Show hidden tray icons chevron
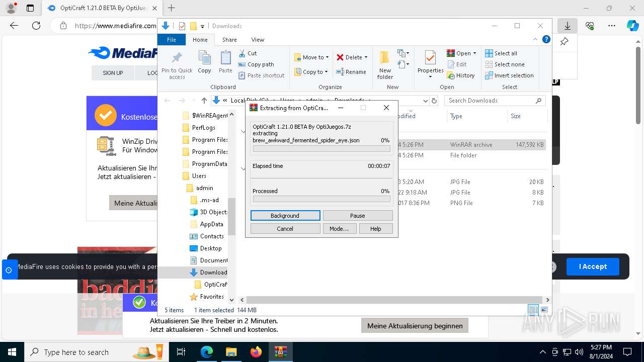Viewport: 644px width, 362px height. click(x=542, y=352)
